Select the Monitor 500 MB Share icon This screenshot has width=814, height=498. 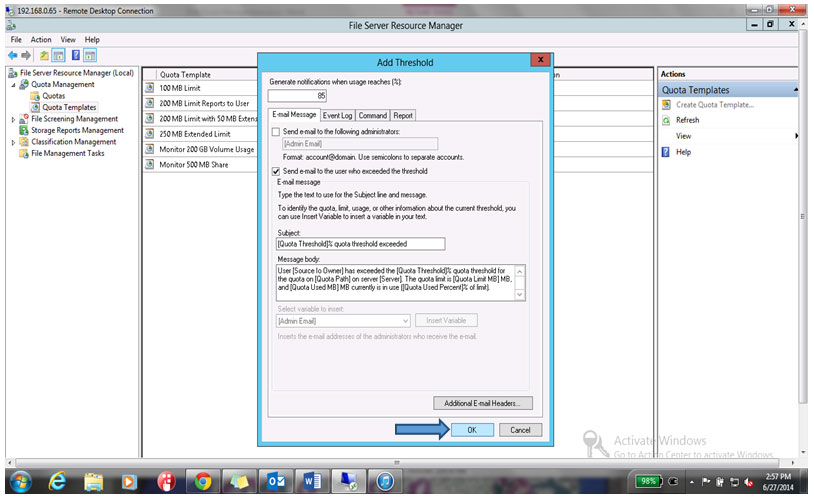pyautogui.click(x=150, y=164)
